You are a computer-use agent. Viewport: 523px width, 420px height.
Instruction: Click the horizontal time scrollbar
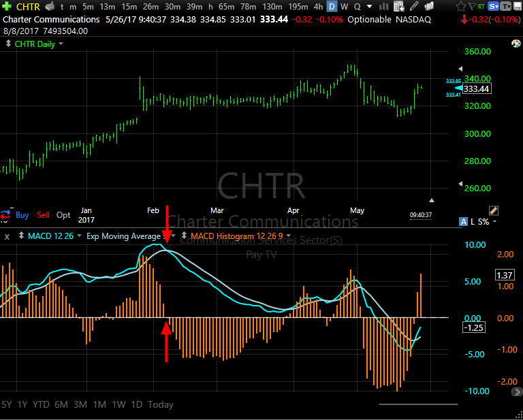(x=418, y=404)
